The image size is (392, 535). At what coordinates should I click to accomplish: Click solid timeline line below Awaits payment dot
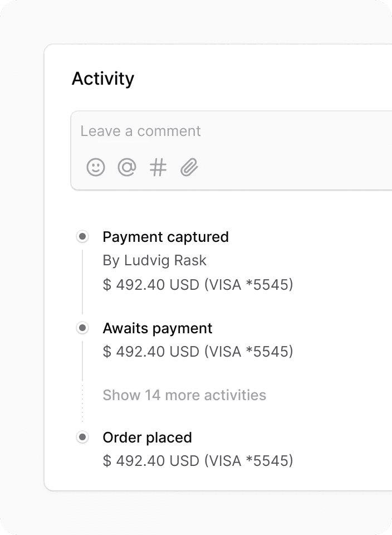(x=82, y=360)
